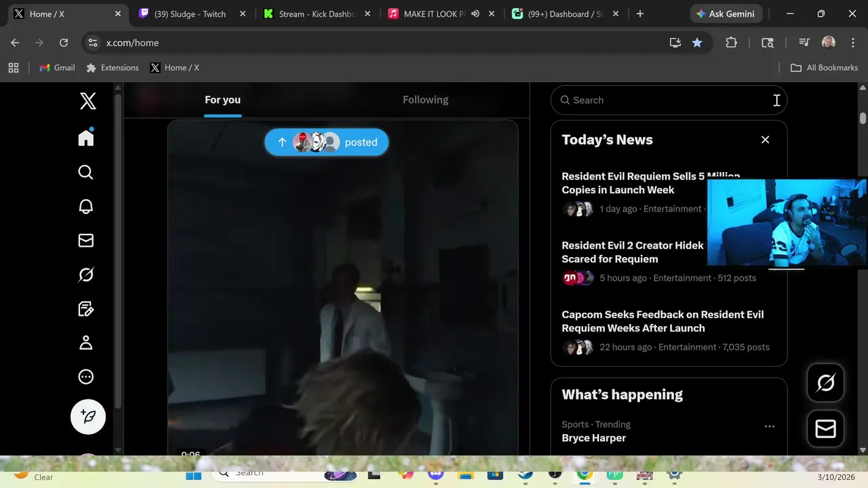Switch to the Following tab
The image size is (868, 488).
(x=425, y=100)
